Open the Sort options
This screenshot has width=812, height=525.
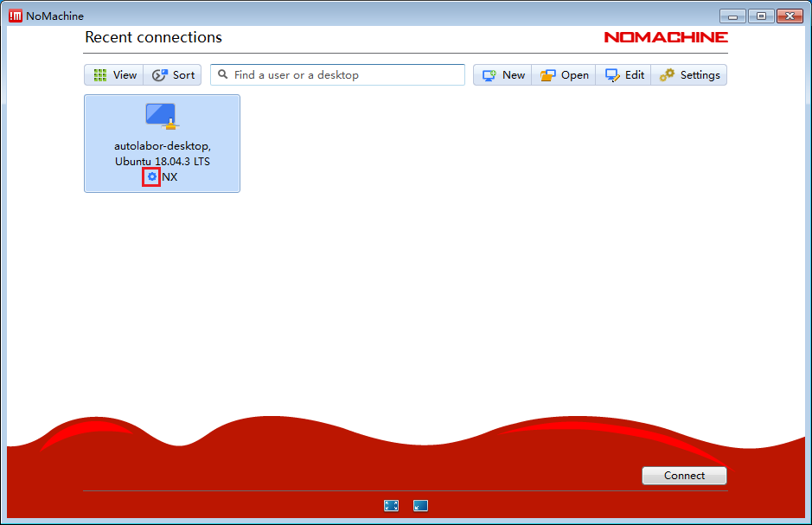coord(173,75)
